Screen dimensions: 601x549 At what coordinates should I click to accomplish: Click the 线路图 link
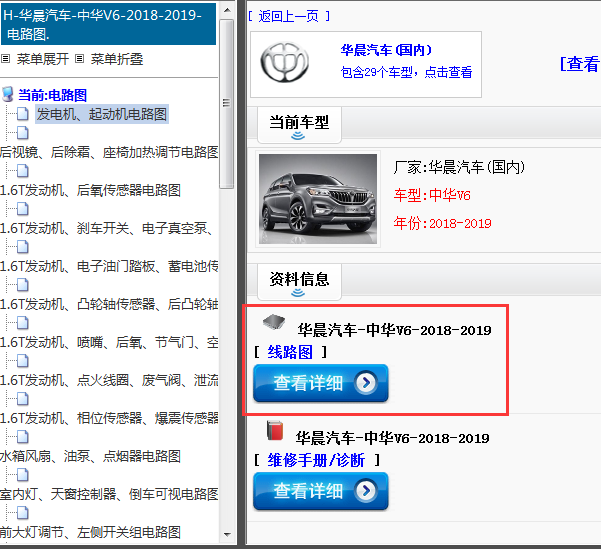click(x=290, y=352)
